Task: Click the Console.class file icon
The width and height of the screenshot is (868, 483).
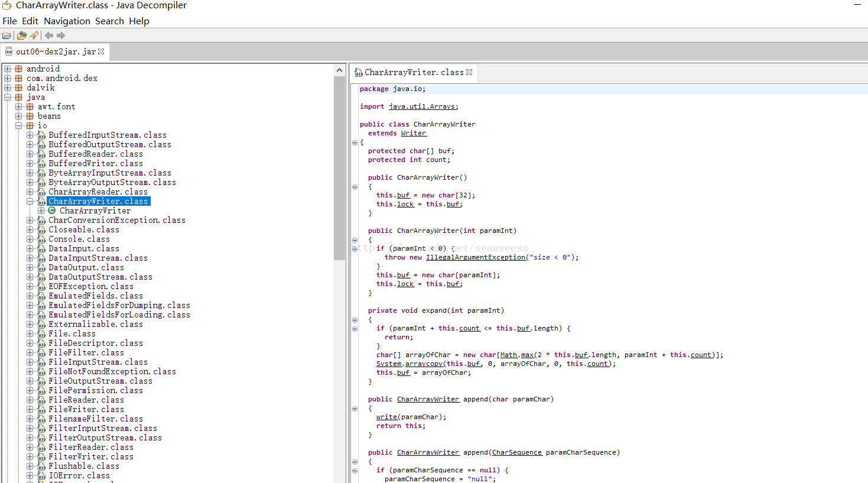Action: [41, 239]
